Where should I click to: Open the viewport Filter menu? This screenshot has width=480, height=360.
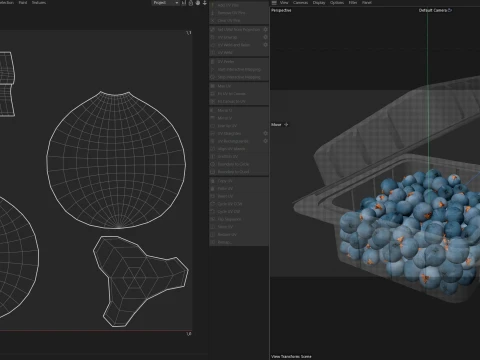(353, 3)
